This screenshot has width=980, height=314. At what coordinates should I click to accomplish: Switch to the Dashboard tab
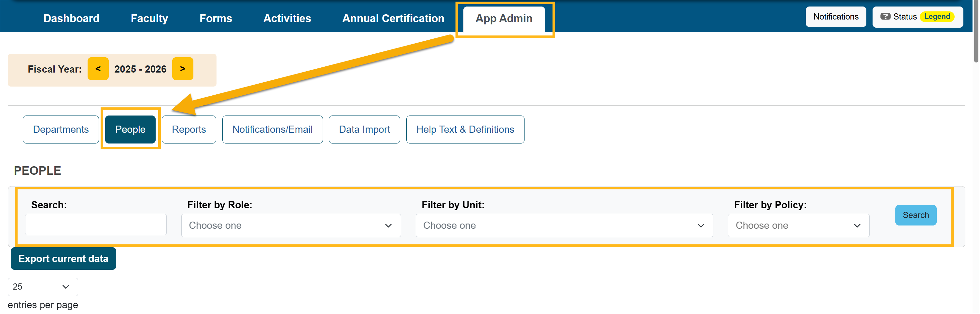(x=71, y=18)
